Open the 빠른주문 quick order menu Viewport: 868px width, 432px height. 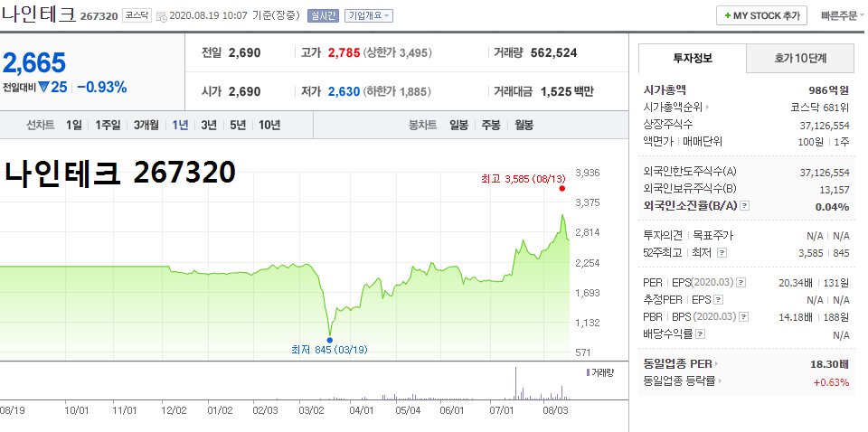842,15
